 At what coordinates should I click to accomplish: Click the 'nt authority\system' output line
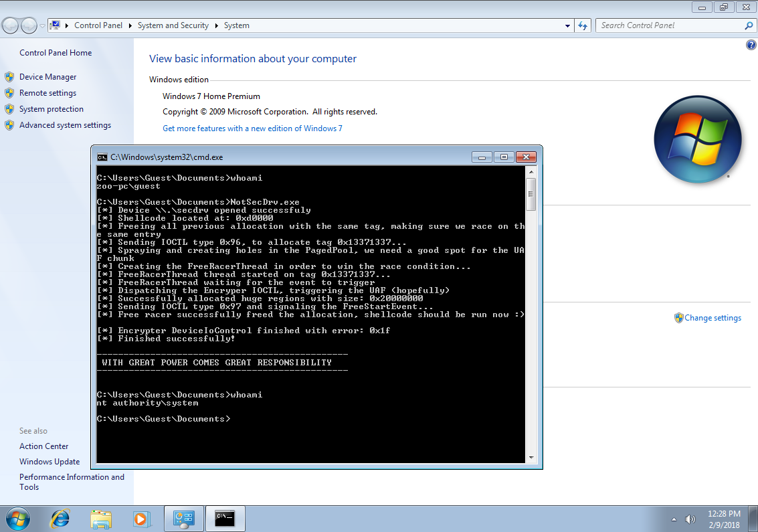147,403
